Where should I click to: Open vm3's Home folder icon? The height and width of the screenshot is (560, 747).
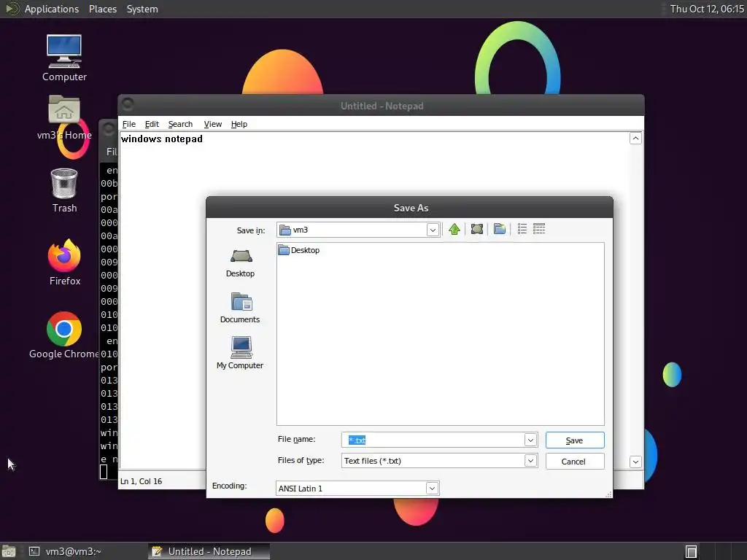[x=64, y=117]
